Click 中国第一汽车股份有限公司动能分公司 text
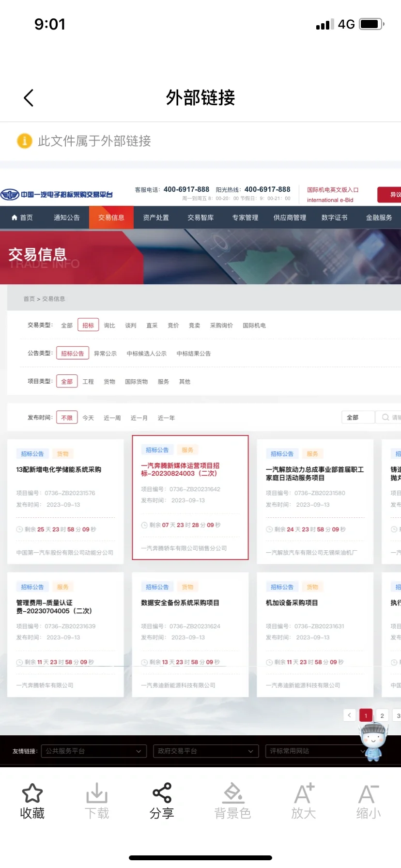 [x=65, y=552]
